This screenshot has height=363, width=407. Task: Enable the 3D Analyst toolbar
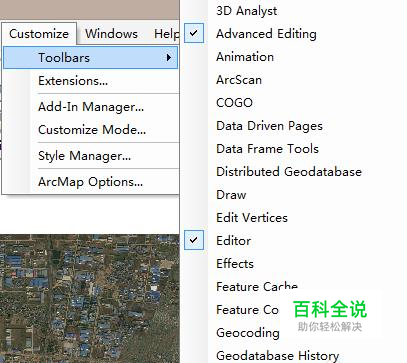(246, 11)
